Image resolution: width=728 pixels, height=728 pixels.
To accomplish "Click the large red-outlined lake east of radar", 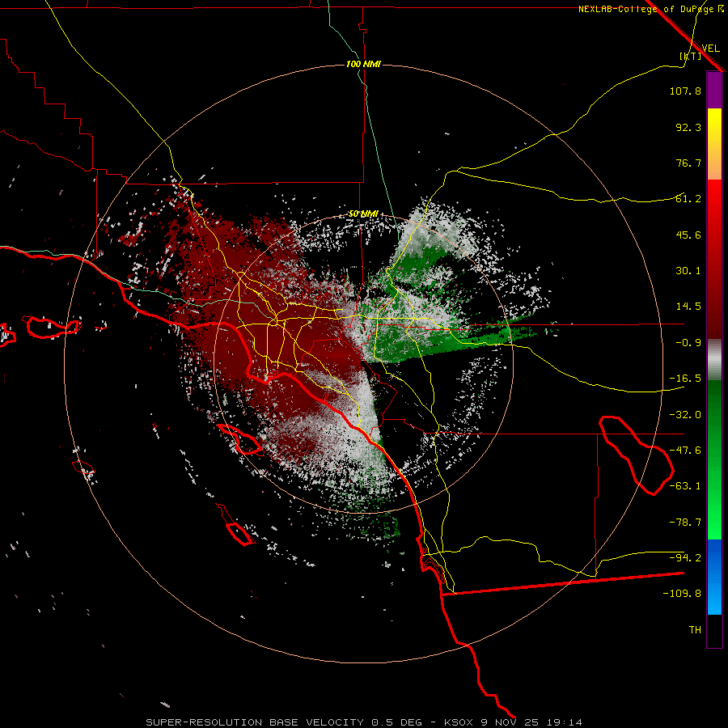I will pyautogui.click(x=636, y=455).
